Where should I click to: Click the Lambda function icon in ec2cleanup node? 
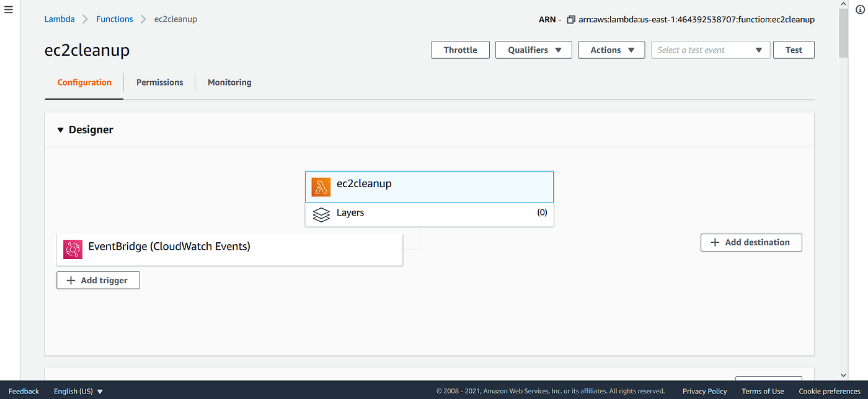tap(321, 186)
